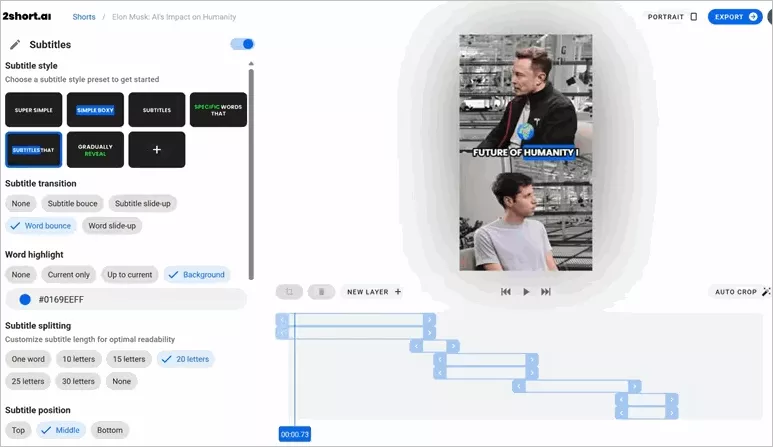Viewport: 773px width, 447px height.
Task: Choose Current only word highlight
Action: coord(69,275)
